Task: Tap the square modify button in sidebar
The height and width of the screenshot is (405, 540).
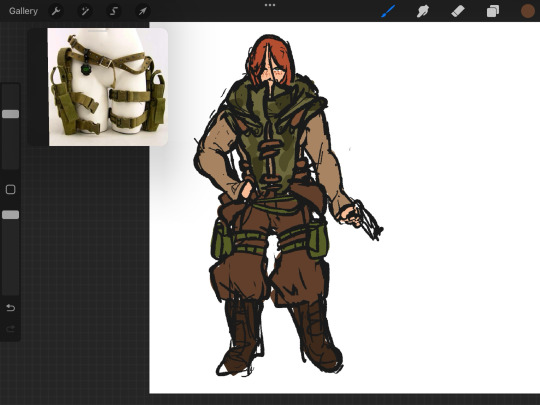Action: [x=11, y=189]
